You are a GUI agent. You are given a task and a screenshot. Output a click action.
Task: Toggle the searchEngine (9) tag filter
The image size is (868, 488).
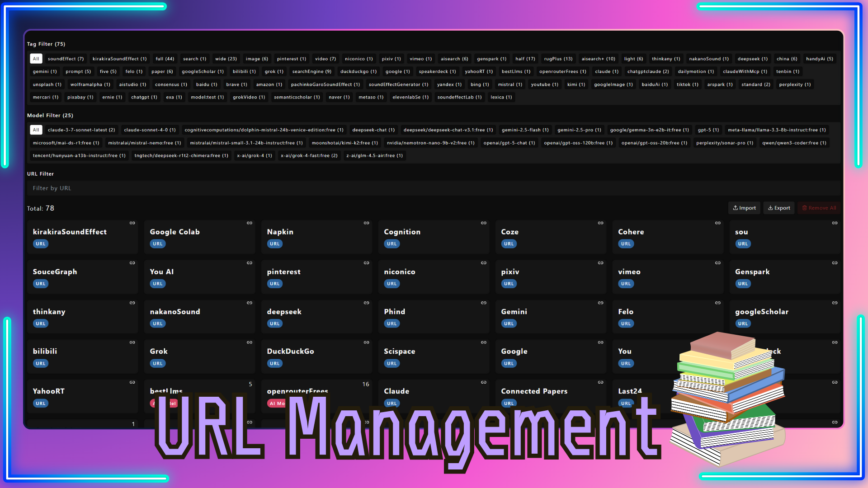pyautogui.click(x=311, y=71)
